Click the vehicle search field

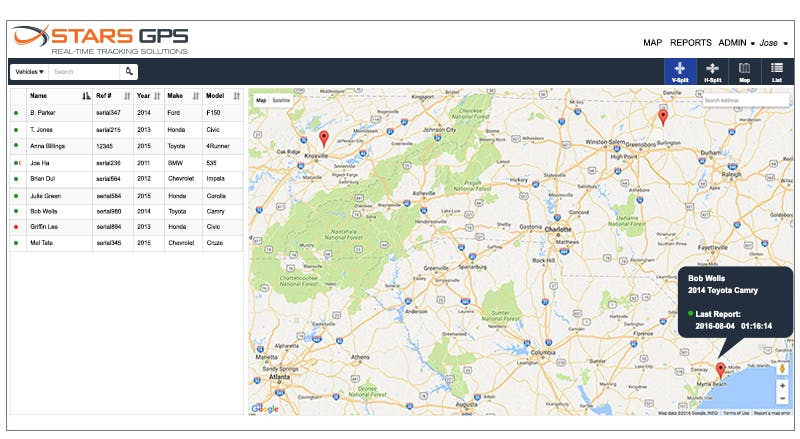85,72
